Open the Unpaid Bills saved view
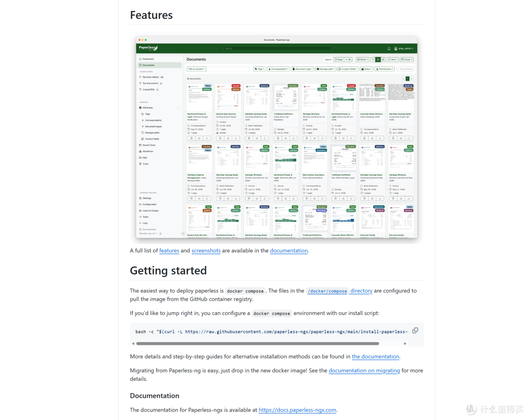This screenshot has height=420, width=528. pyautogui.click(x=149, y=89)
